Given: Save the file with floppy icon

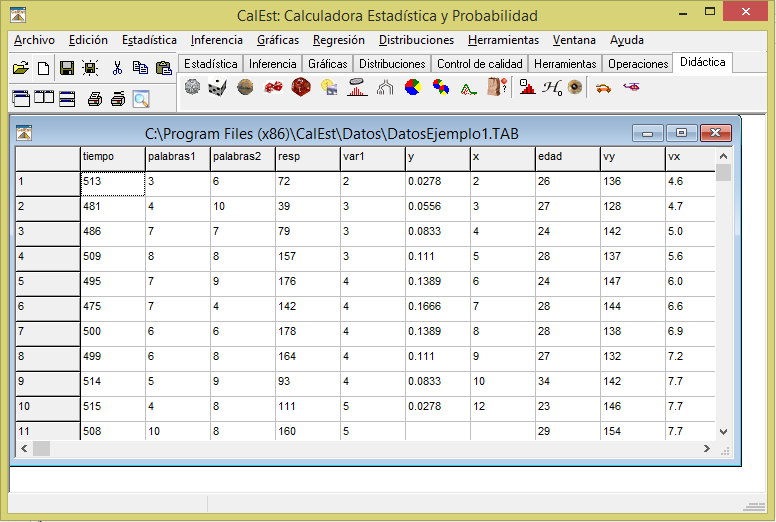Looking at the screenshot, I should coord(67,68).
